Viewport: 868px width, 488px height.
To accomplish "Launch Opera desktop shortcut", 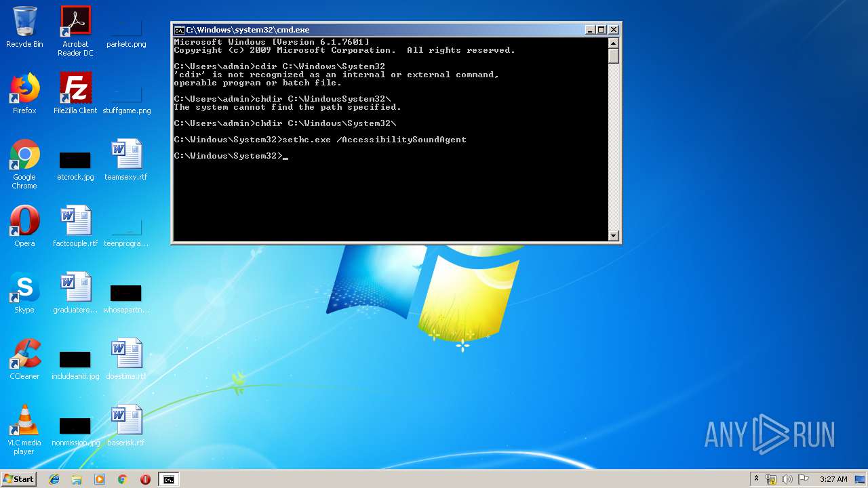I will tap(24, 226).
